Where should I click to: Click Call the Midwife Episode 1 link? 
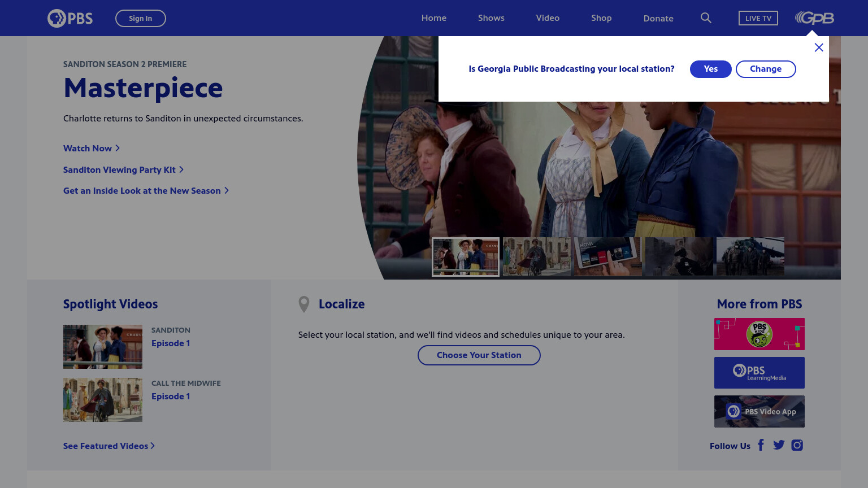pos(171,396)
